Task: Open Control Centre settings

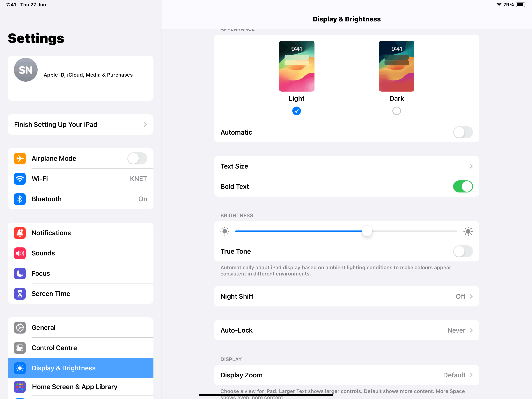Action: 81,348
